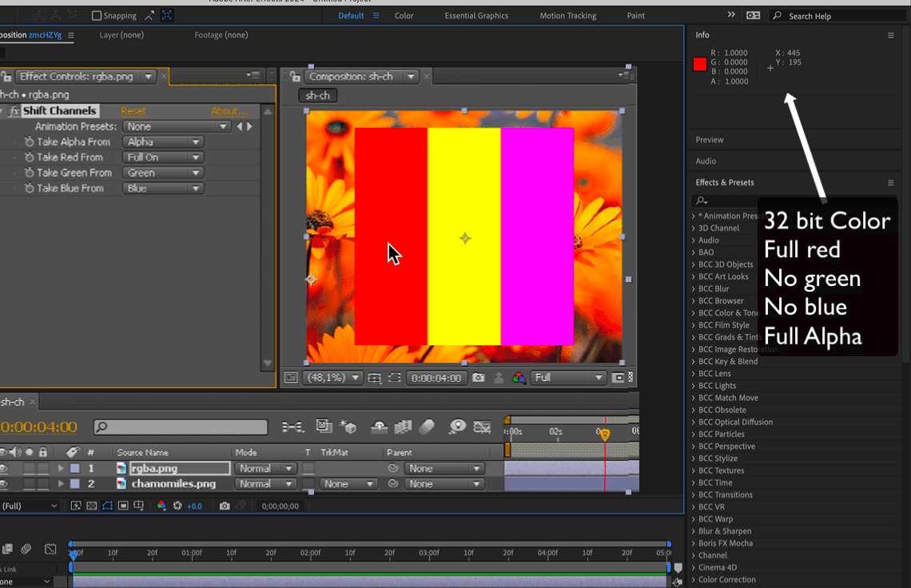
Task: Toggle stopwatch for Take Green From
Action: click(29, 173)
